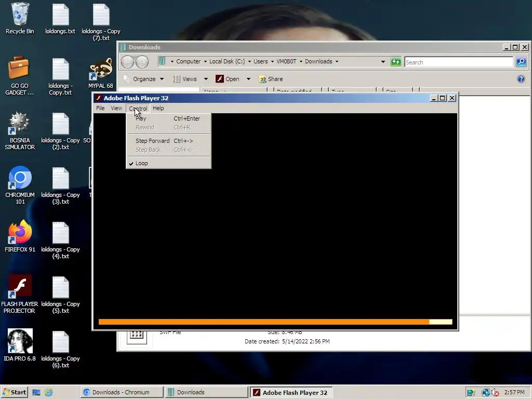Screen dimensions: 532x399
Task: Click the Show Desktop quick launch icon
Action: (36, 393)
